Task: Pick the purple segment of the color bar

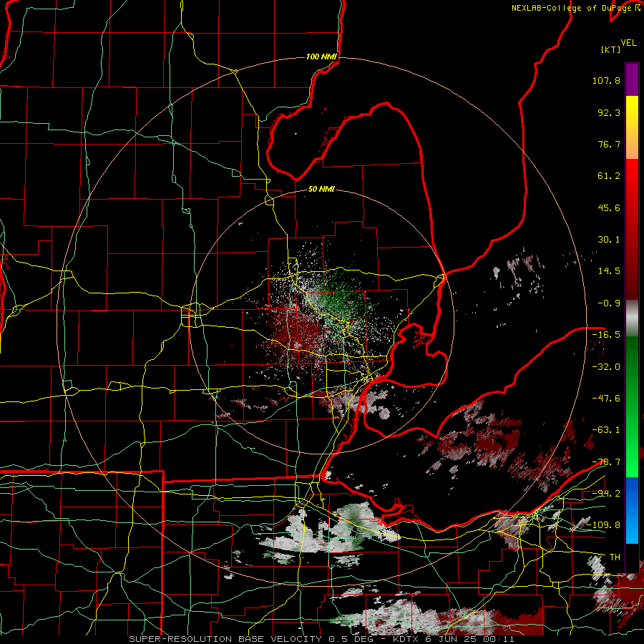Action: pyautogui.click(x=632, y=79)
